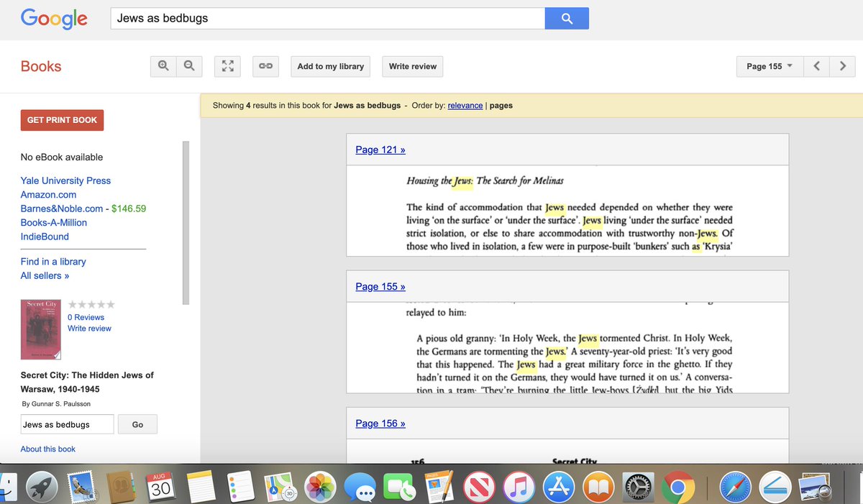This screenshot has height=504, width=863.
Task: Open Preview in the Dock
Action: 816,488
